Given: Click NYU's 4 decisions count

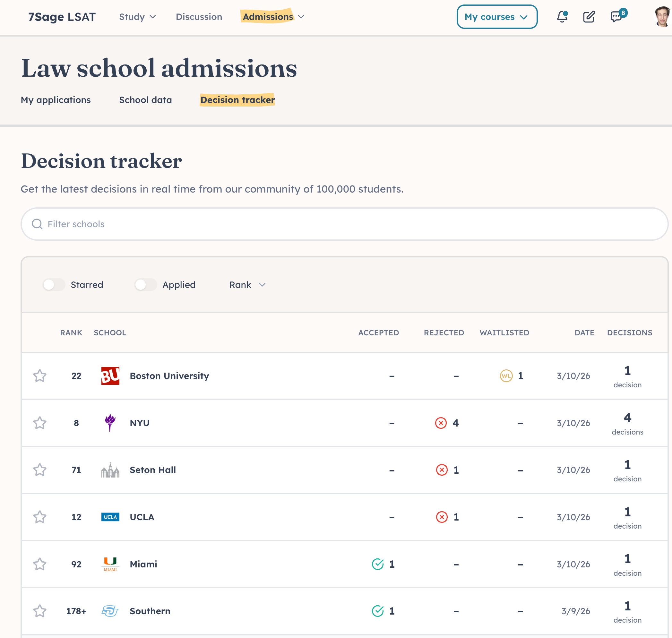Looking at the screenshot, I should [x=627, y=424].
